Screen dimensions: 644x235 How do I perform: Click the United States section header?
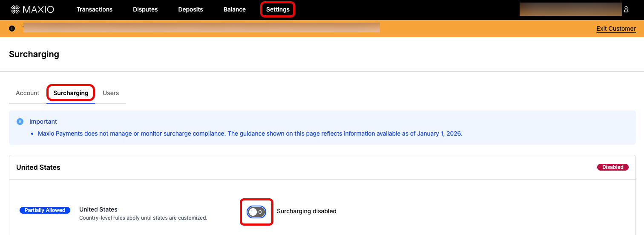38,167
